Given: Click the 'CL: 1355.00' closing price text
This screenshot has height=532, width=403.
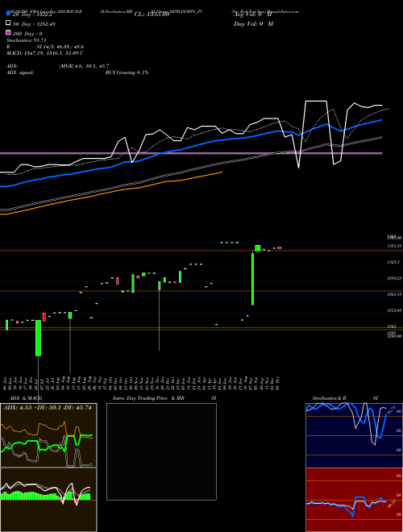Looking at the screenshot, I should tap(152, 15).
